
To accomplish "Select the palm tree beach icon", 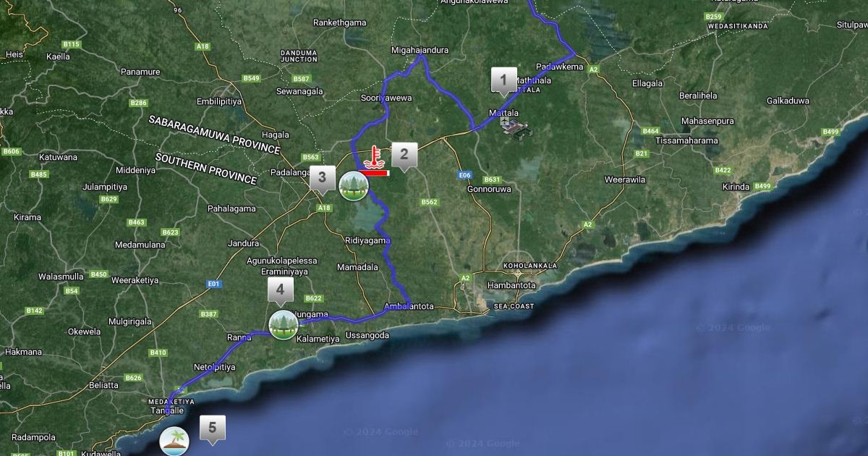I will point(174,440).
